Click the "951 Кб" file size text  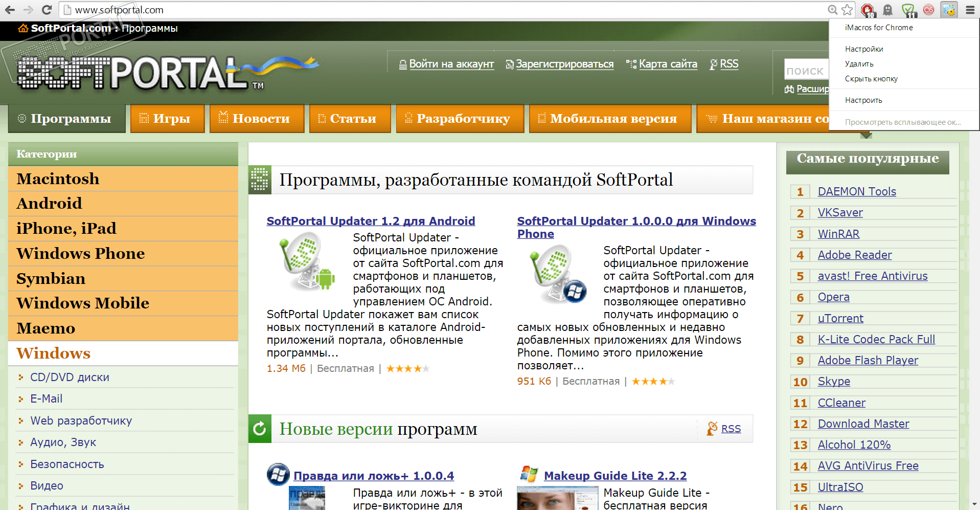[534, 382]
